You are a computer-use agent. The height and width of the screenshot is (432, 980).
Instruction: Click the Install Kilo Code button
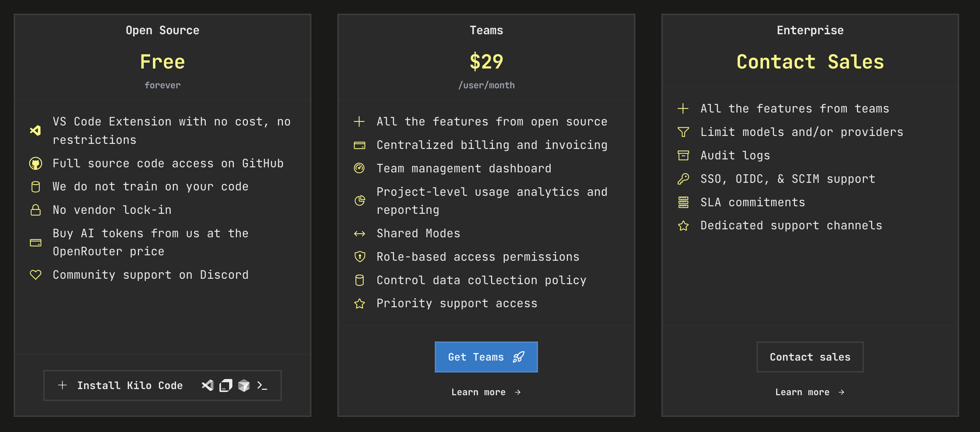[162, 385]
